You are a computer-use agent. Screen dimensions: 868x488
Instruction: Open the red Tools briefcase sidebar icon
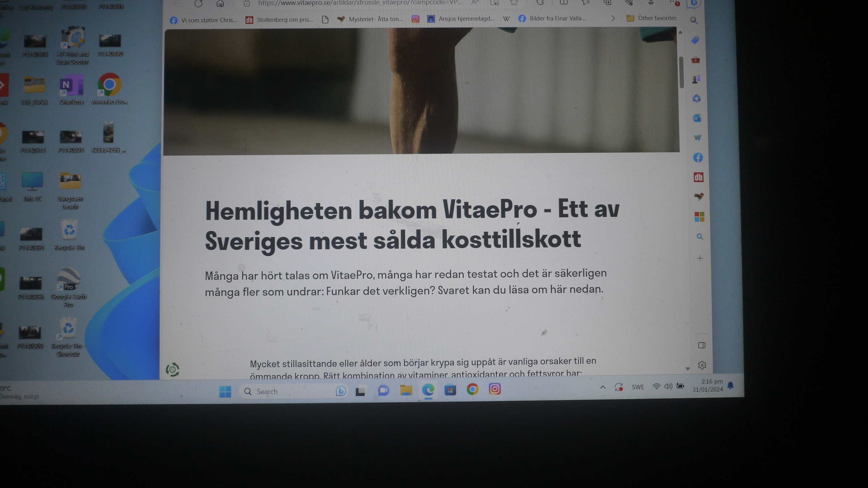[x=695, y=60]
